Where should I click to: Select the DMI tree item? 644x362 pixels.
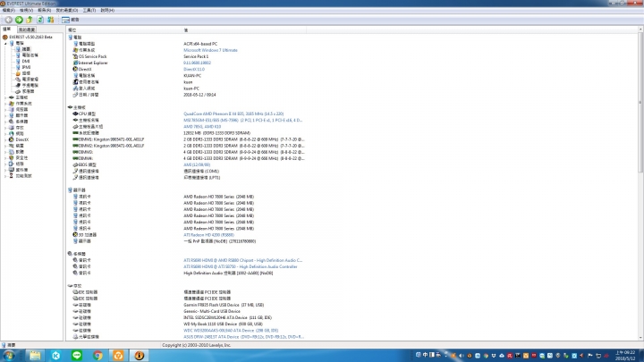tap(22, 61)
